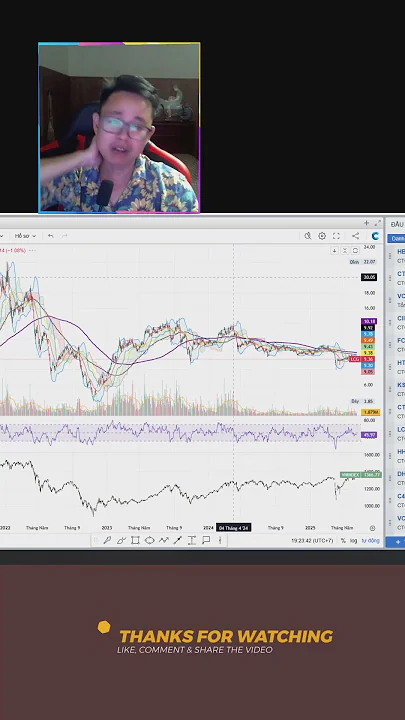Share the chart
Screen dimensions: 405x720
355,236
